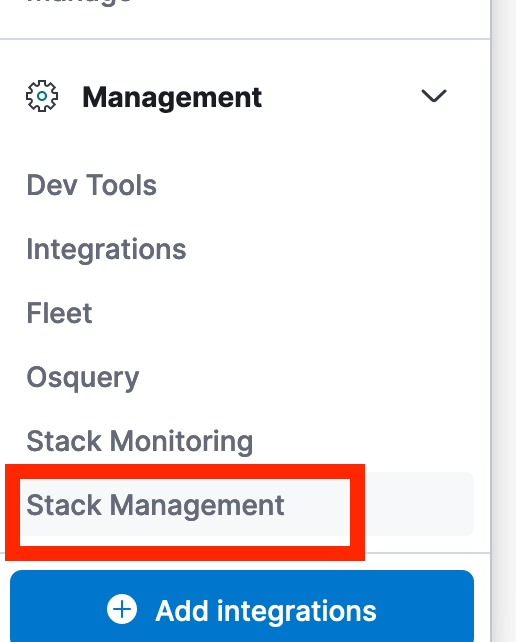The height and width of the screenshot is (642, 516).
Task: Click the divider line above the Management section
Action: click(x=245, y=39)
